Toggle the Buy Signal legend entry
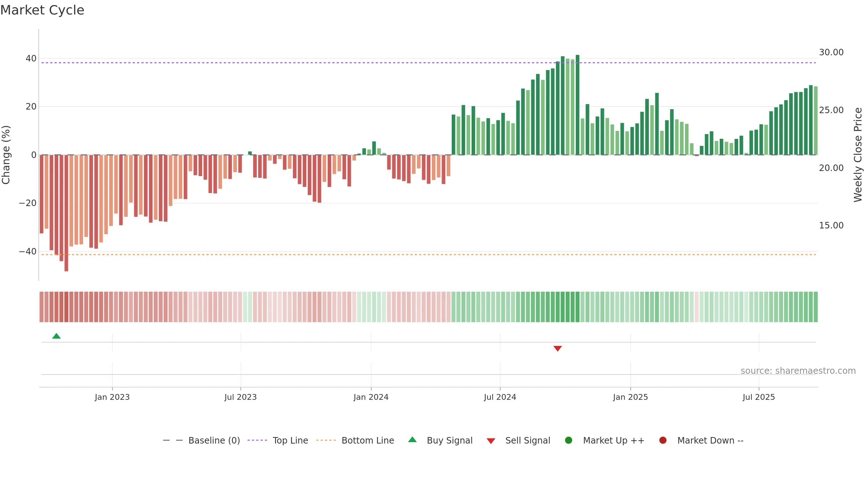Viewport: 868px width, 488px height. pos(440,440)
